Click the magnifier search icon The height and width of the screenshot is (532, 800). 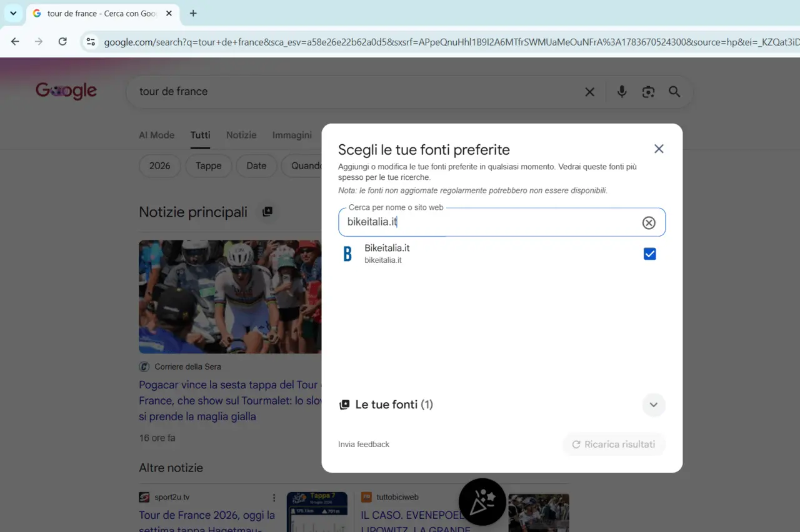pyautogui.click(x=674, y=92)
